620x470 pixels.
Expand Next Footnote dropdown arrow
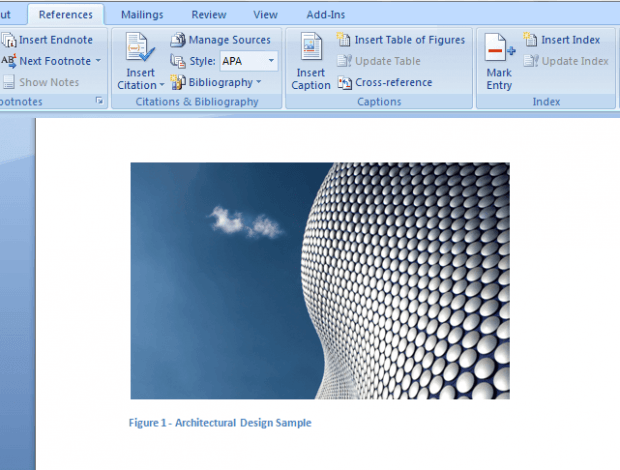tap(98, 61)
